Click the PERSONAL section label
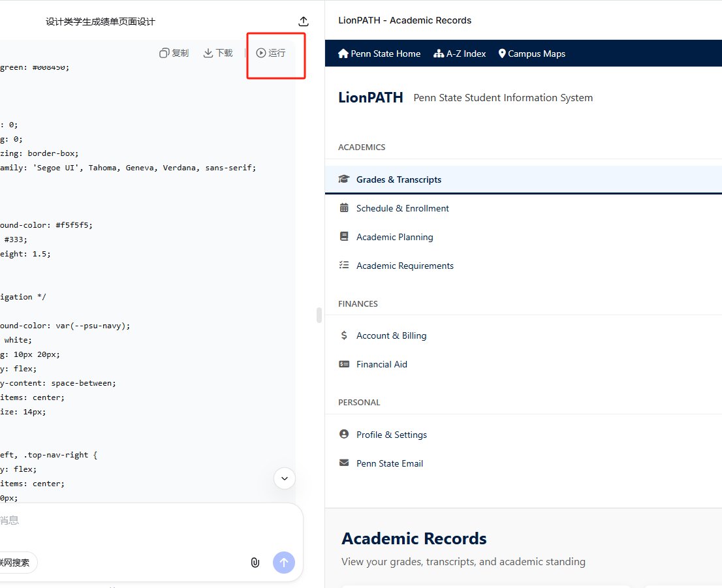Screen dimensions: 722x588 pyautogui.click(x=359, y=403)
